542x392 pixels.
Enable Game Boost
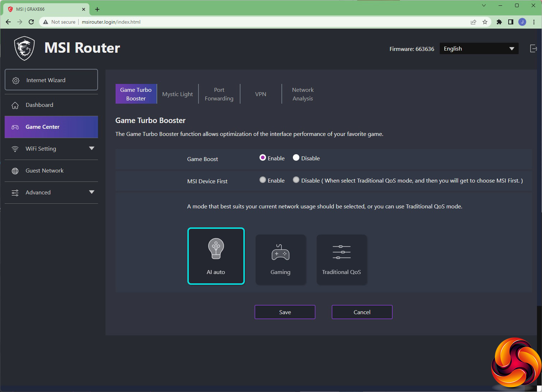click(263, 158)
